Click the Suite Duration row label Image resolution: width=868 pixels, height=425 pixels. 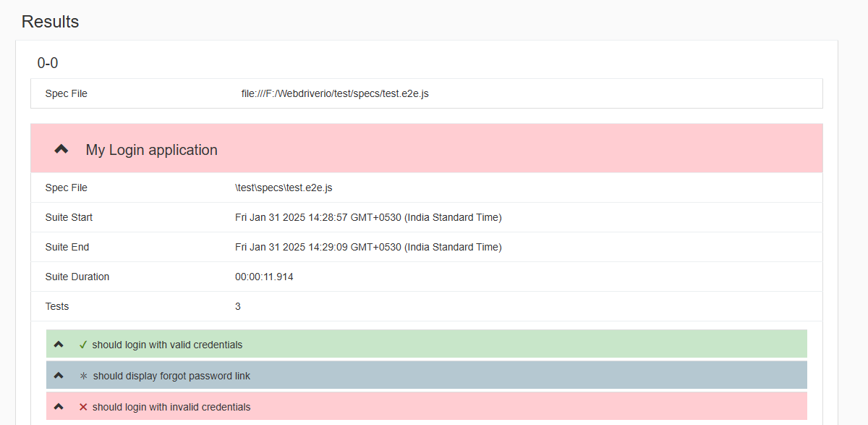tap(77, 277)
